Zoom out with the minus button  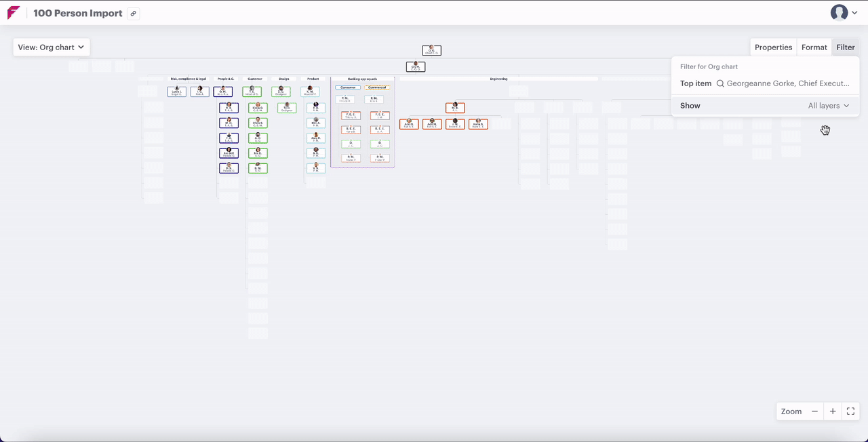click(814, 411)
